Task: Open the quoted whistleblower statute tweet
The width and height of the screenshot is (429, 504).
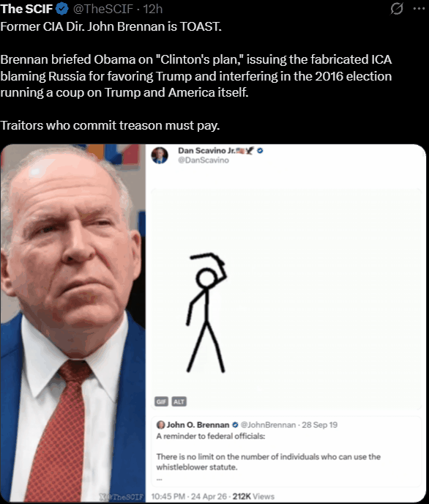Action: click(x=286, y=451)
